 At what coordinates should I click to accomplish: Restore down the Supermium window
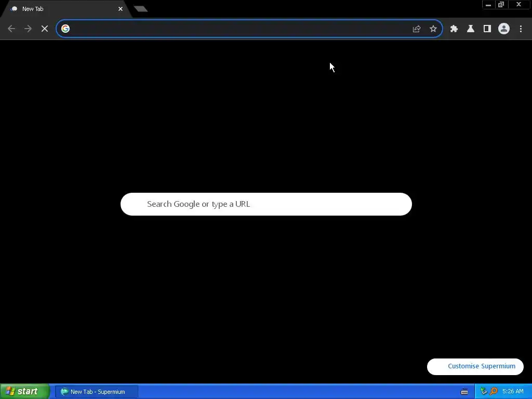point(501,5)
